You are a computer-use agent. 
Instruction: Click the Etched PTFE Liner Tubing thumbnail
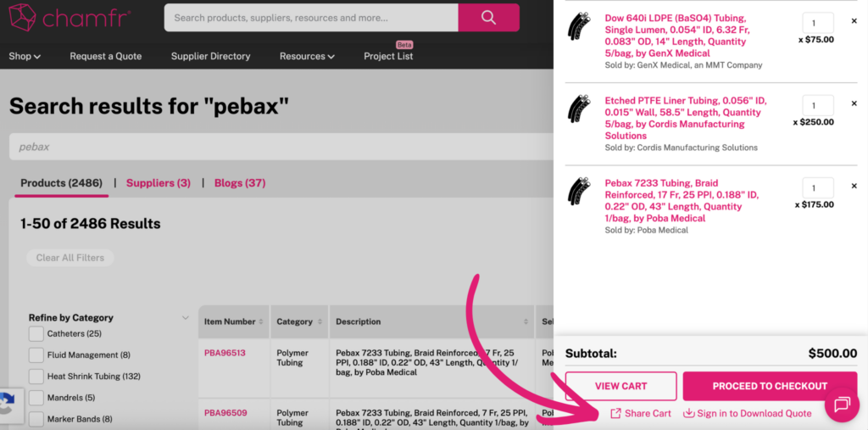(x=579, y=109)
